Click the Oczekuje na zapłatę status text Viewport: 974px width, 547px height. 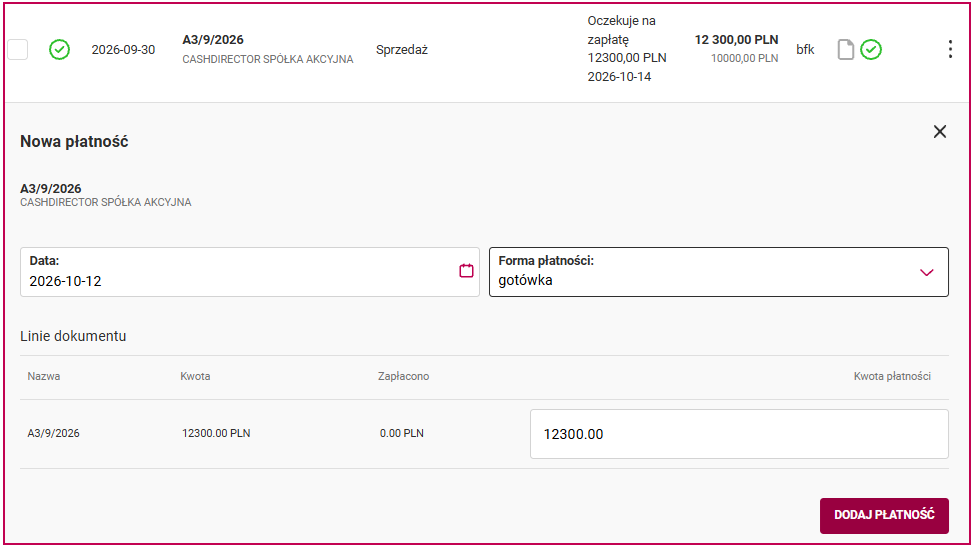pos(621,30)
